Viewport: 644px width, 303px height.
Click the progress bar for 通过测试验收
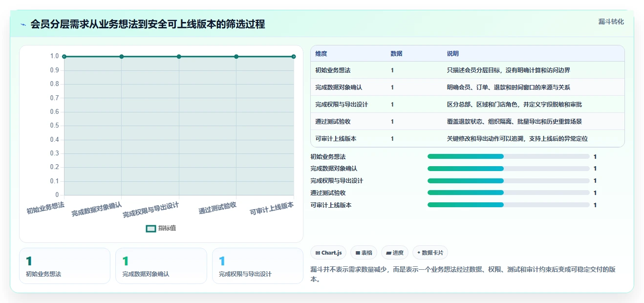pos(508,193)
